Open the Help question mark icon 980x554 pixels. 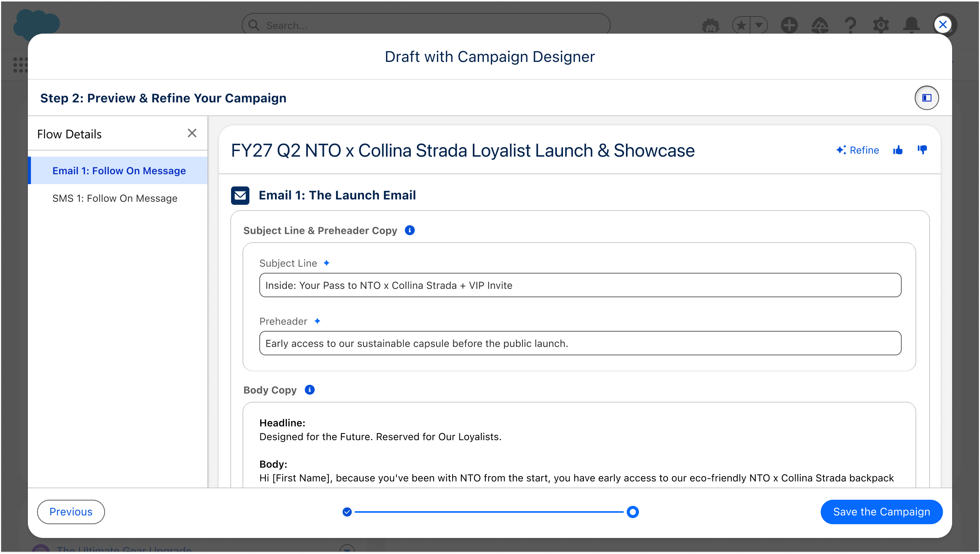(850, 25)
